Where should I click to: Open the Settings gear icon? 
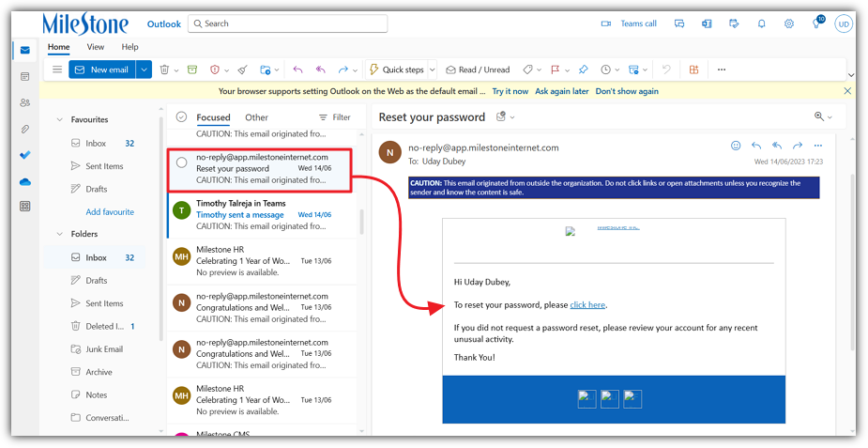pos(789,23)
